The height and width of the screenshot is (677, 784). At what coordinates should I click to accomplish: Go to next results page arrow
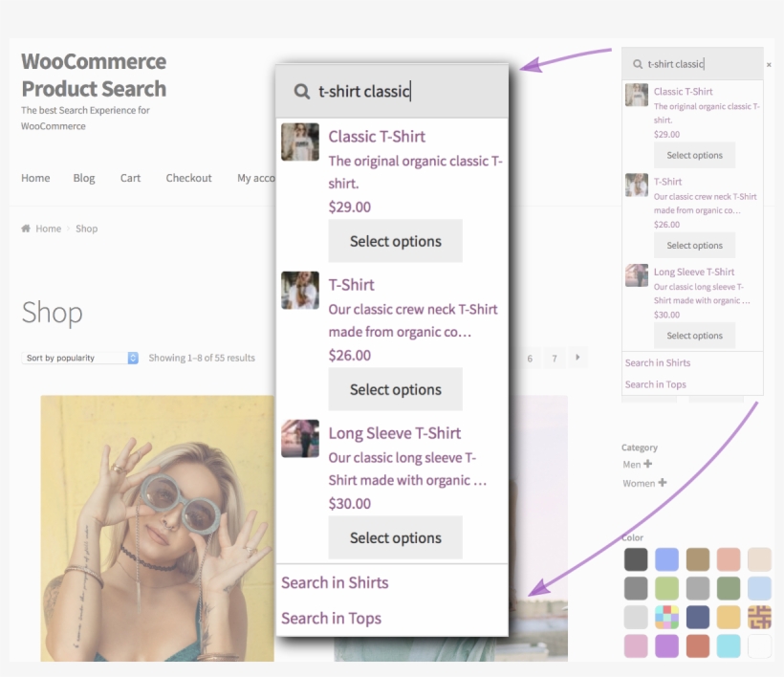pyautogui.click(x=577, y=358)
